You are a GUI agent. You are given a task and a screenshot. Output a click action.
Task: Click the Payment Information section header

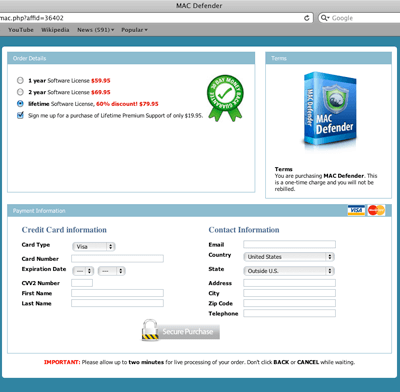point(199,211)
